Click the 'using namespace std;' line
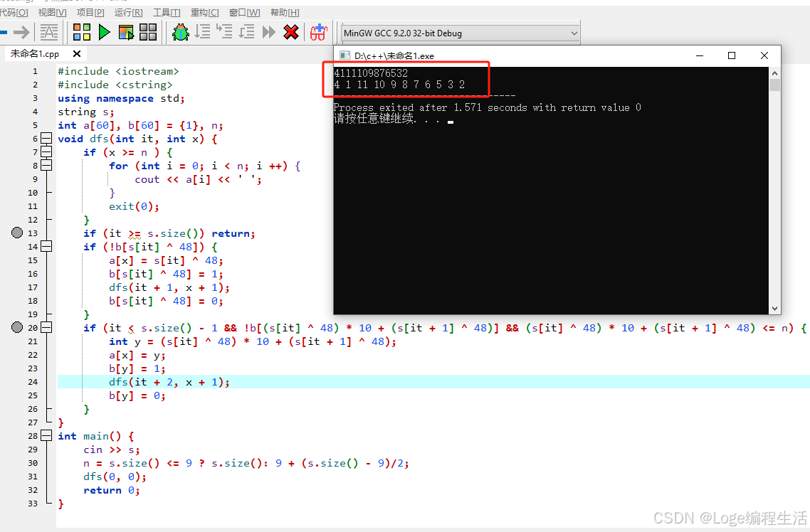Viewport: 810px width, 532px height. tap(121, 98)
